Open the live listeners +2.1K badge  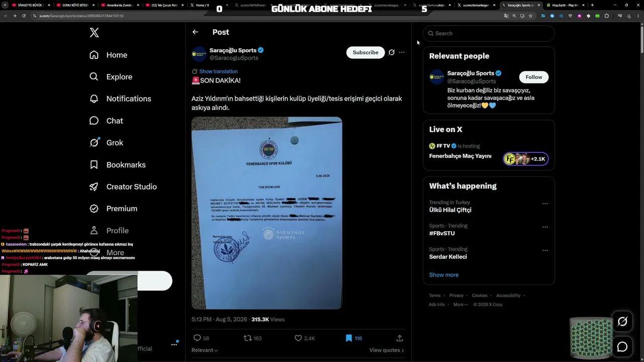click(526, 159)
